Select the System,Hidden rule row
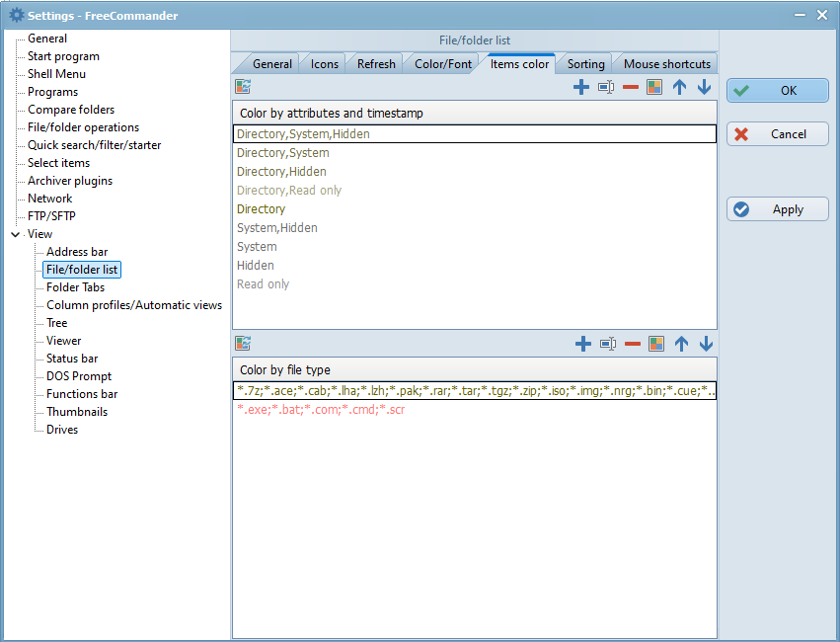The width and height of the screenshot is (840, 642). (475, 228)
